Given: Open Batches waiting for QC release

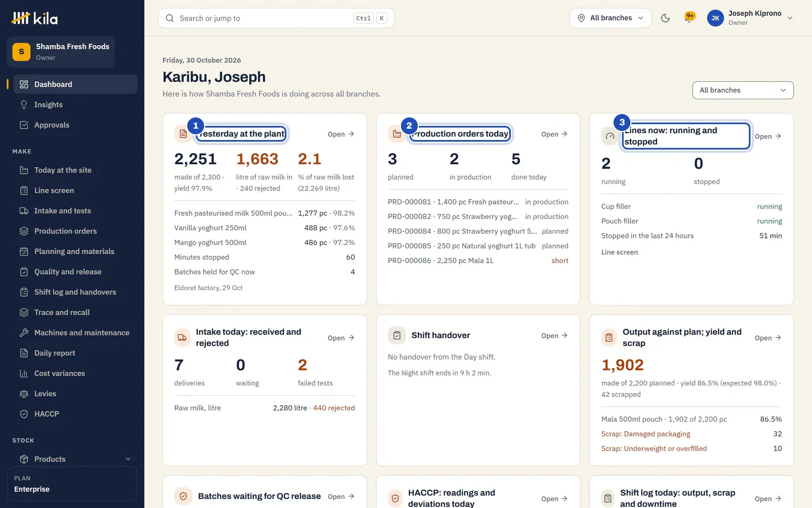Looking at the screenshot, I should (x=341, y=496).
